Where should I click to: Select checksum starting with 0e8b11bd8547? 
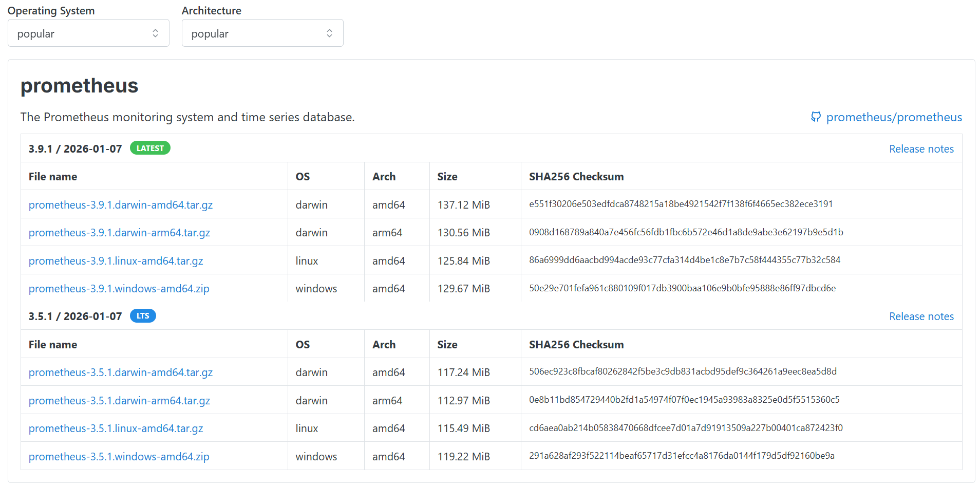click(685, 400)
